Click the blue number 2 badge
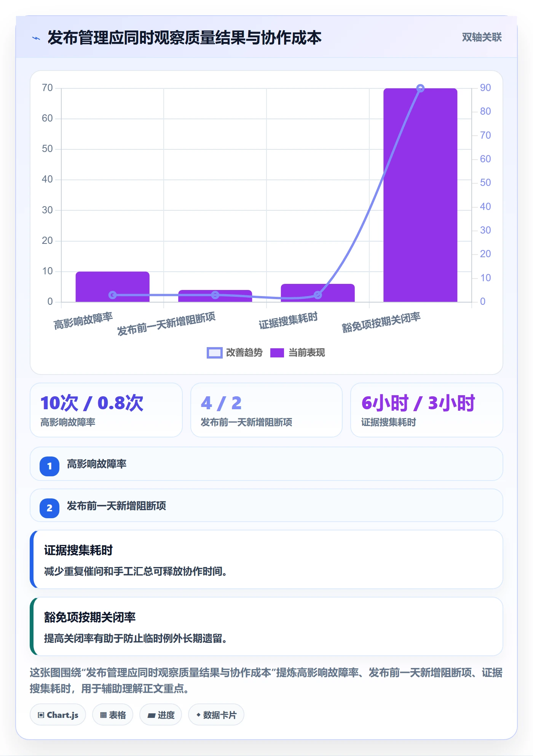Screen dimensions: 533x756 coord(49,508)
